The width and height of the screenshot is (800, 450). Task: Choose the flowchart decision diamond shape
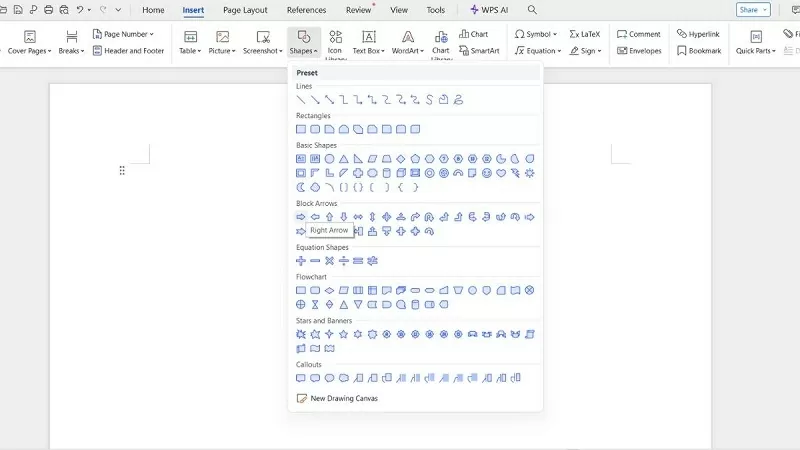point(329,290)
